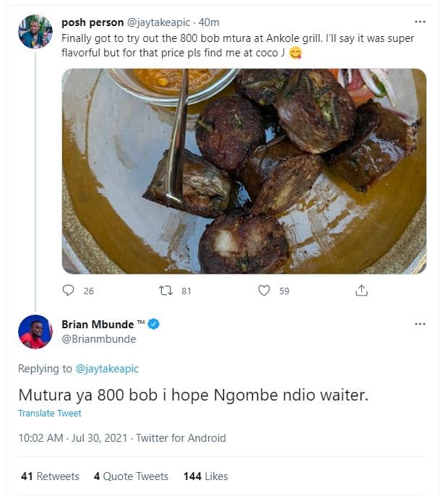Retweet posh person's mutura tweet

165,291
